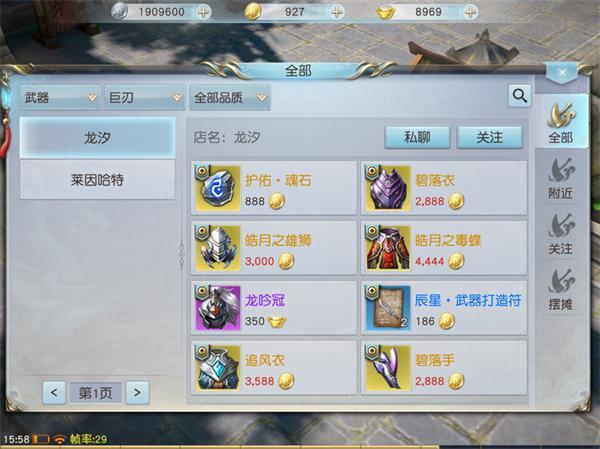This screenshot has width=600, height=449.
Task: Click the 关注 follow shop button
Action: click(490, 137)
